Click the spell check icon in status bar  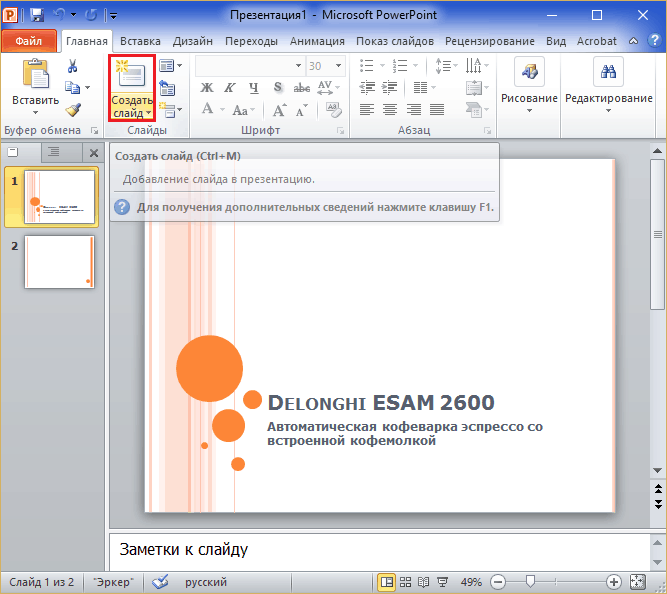tap(160, 582)
